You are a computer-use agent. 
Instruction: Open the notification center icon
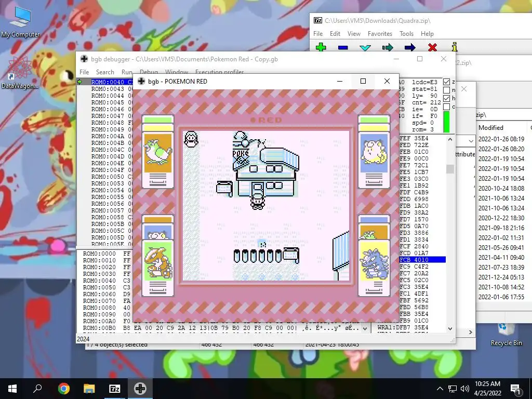(x=515, y=389)
